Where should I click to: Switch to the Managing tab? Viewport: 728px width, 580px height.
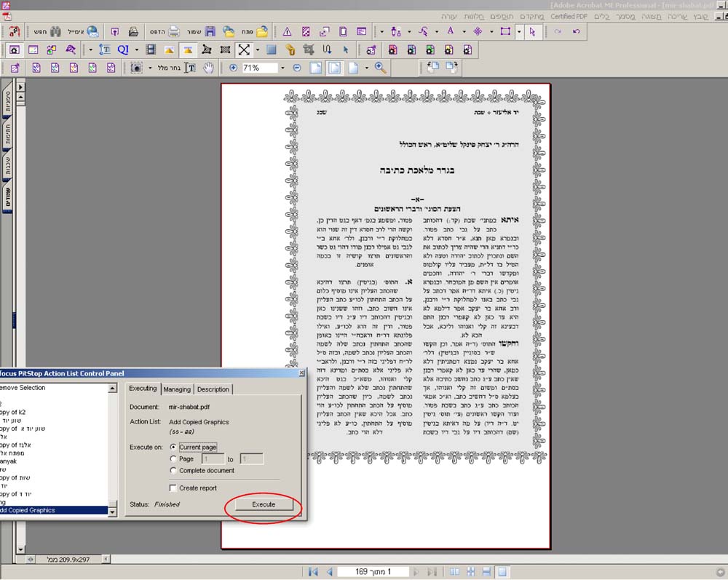177,389
